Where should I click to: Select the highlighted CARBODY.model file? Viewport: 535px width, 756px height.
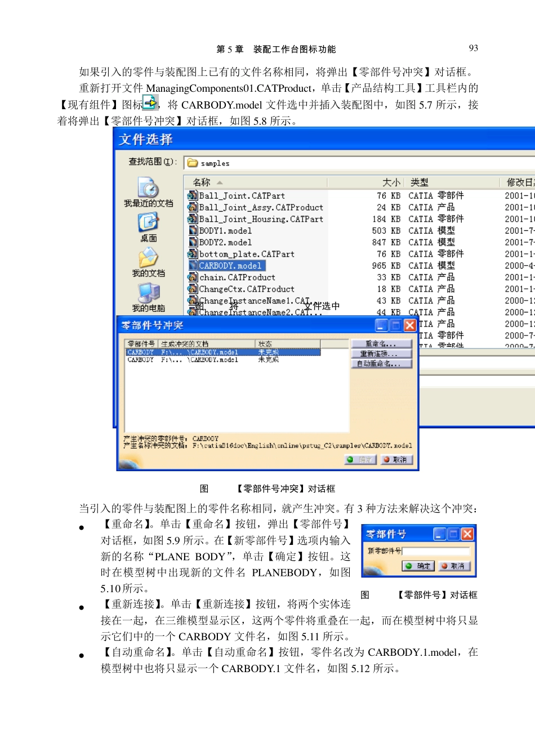click(x=230, y=266)
